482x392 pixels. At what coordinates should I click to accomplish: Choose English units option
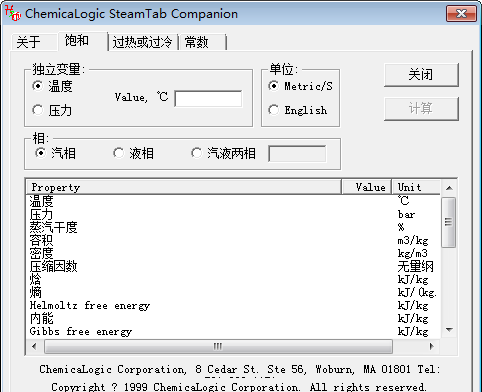298,110
